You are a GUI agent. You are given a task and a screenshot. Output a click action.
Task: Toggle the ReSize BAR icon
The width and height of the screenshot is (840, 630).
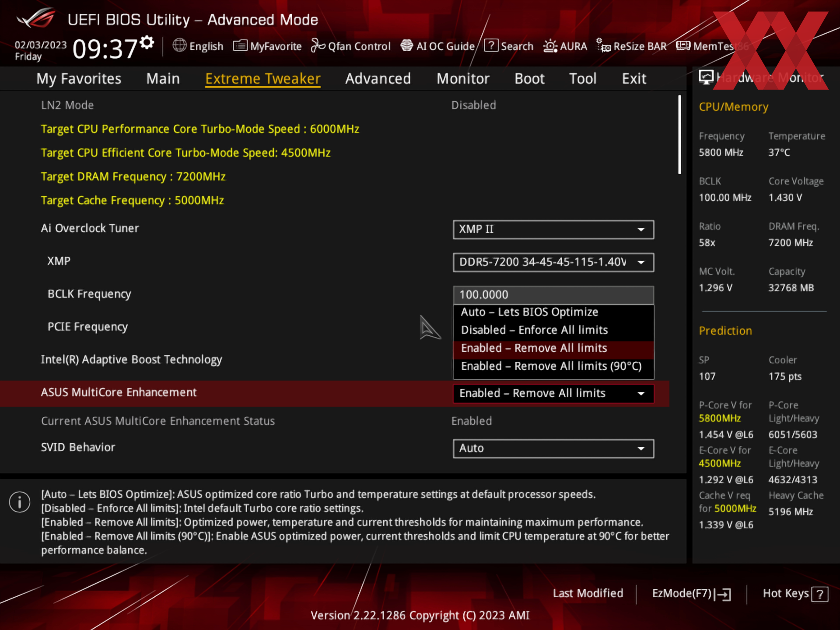coord(603,45)
